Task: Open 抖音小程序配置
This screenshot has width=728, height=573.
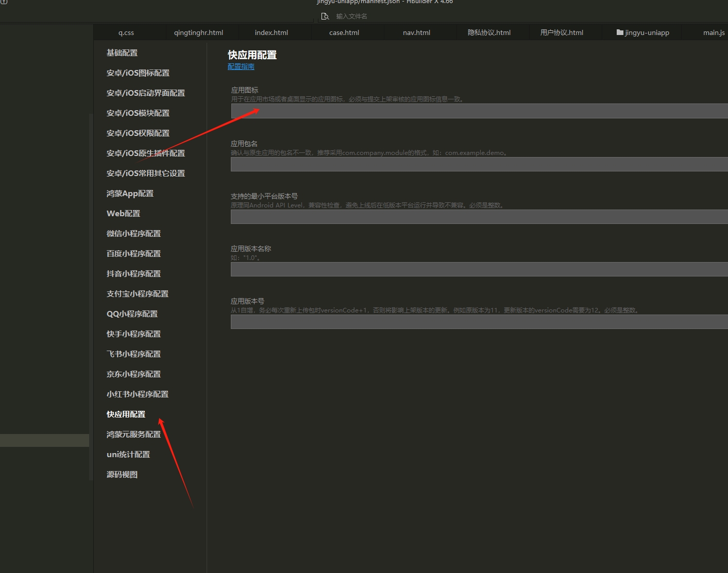Action: 133,274
